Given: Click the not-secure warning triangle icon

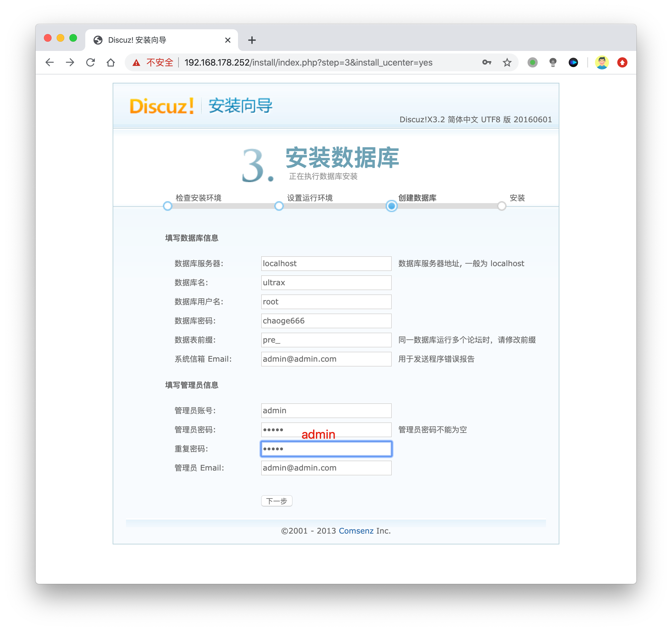Looking at the screenshot, I should (136, 63).
